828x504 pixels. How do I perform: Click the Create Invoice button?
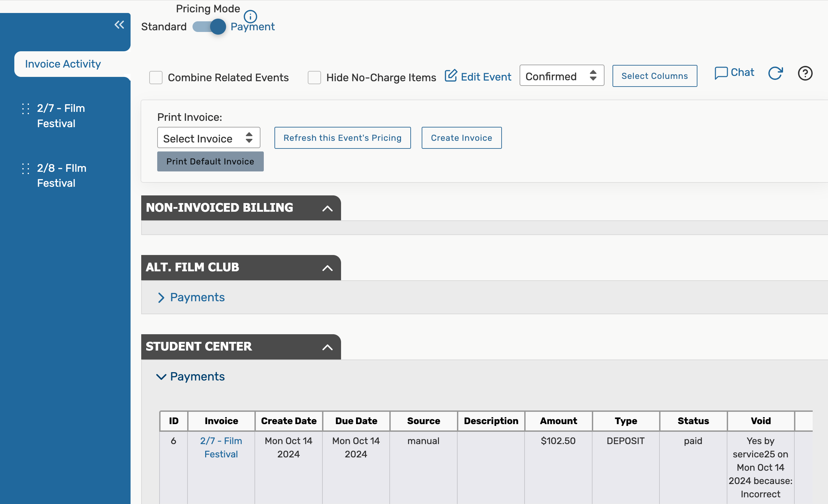[x=461, y=138]
